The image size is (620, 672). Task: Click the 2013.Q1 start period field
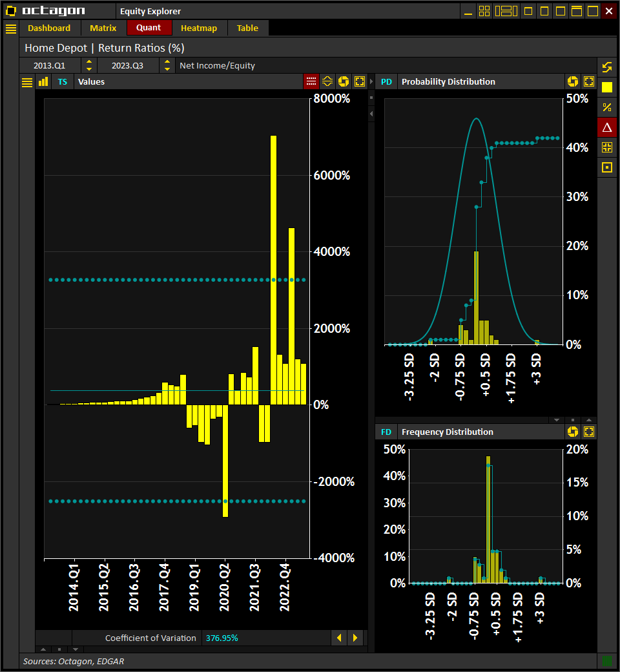tap(50, 65)
